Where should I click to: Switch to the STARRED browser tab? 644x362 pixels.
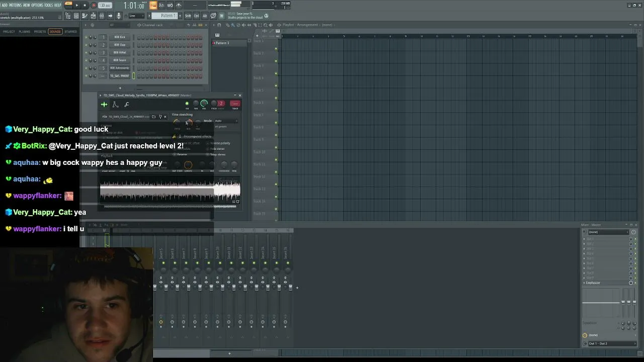click(70, 32)
